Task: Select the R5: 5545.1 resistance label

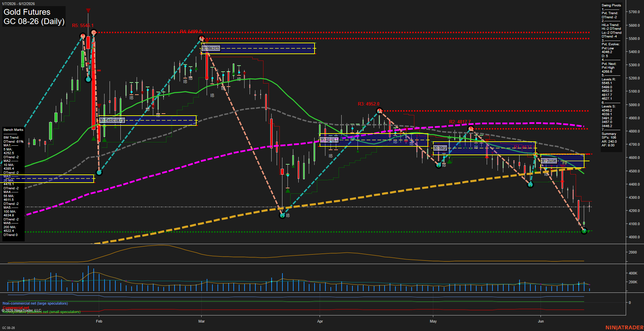Action: click(x=83, y=25)
